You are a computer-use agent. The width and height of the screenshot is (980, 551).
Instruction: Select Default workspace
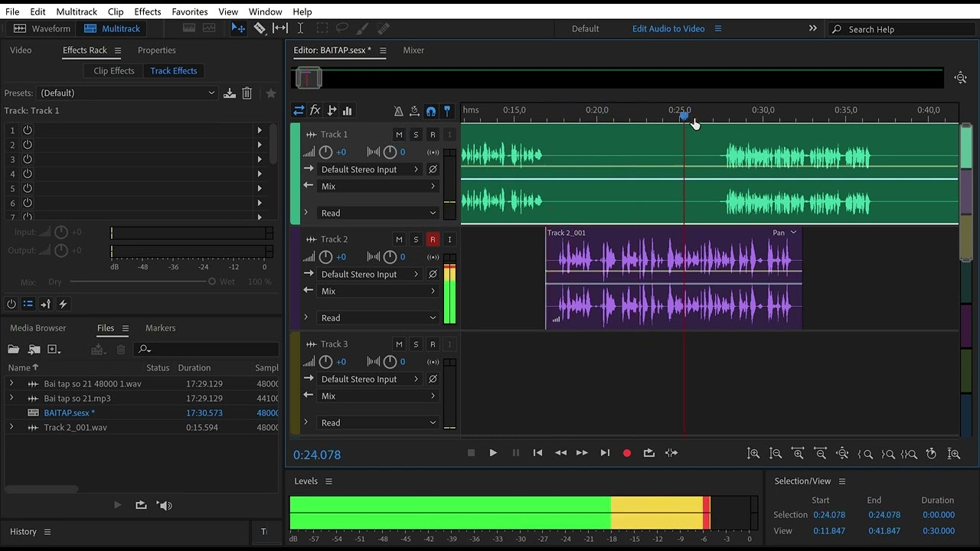coord(585,28)
